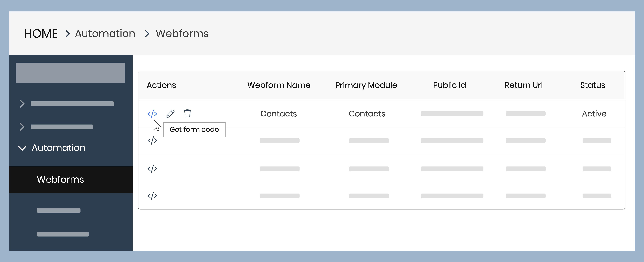The width and height of the screenshot is (644, 262).
Task: Click the Primary Module column header
Action: [366, 85]
